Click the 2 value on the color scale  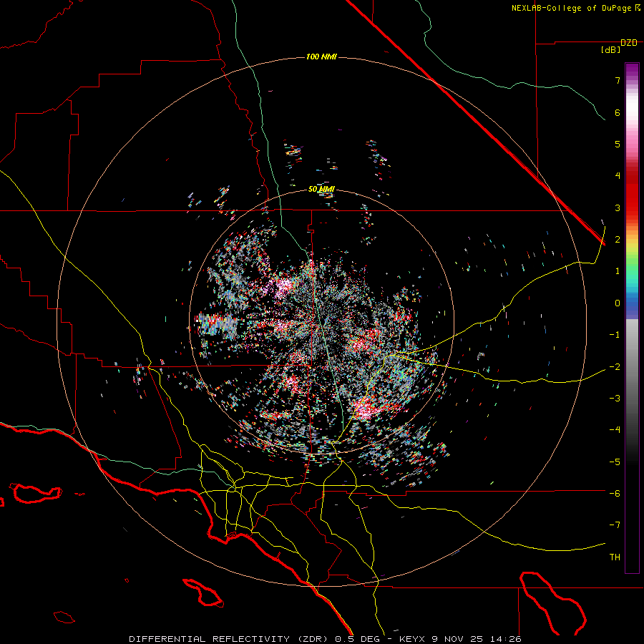pyautogui.click(x=618, y=240)
